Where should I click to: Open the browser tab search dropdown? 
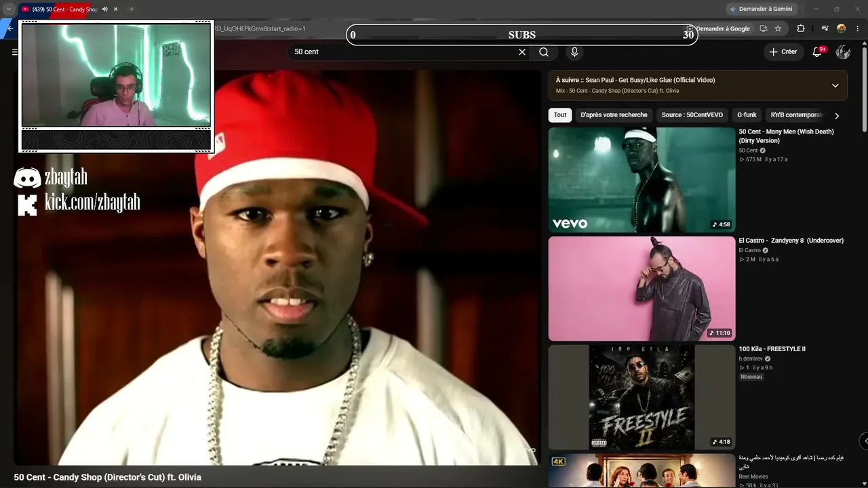point(9,9)
